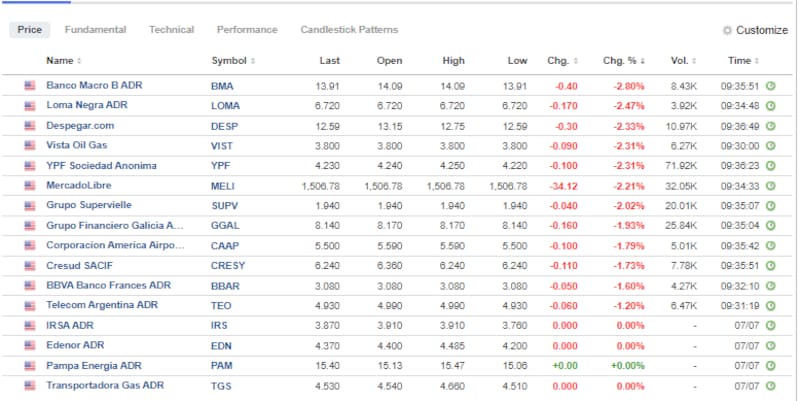The width and height of the screenshot is (800, 401).
Task: Click the clock icon in Transportadora Gas row
Action: [771, 386]
